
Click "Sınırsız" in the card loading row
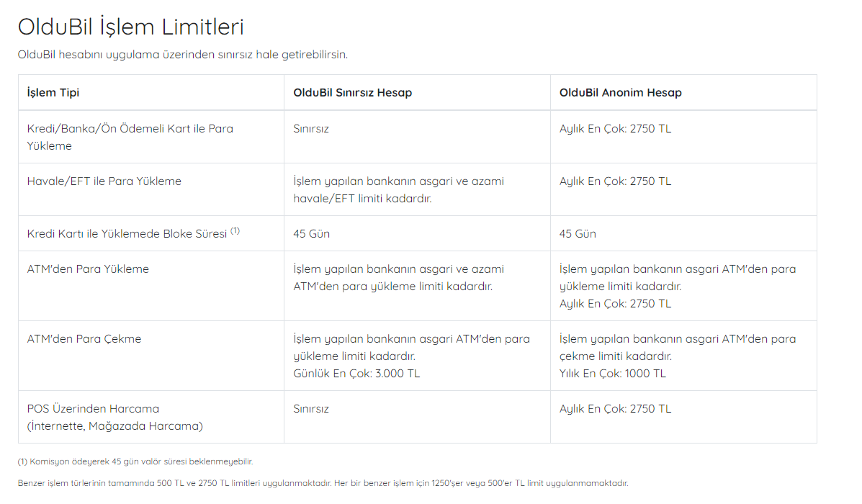point(311,129)
